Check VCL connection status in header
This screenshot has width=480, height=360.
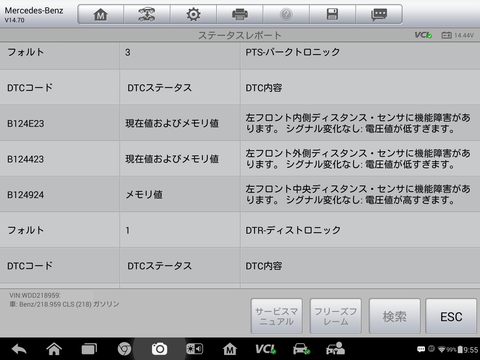423,35
